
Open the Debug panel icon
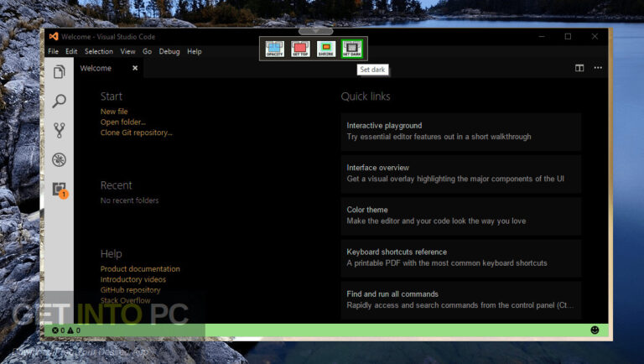click(x=60, y=159)
